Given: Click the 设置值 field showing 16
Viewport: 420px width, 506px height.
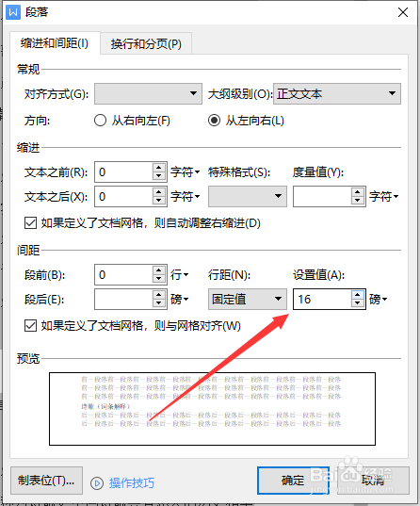Looking at the screenshot, I should [322, 299].
